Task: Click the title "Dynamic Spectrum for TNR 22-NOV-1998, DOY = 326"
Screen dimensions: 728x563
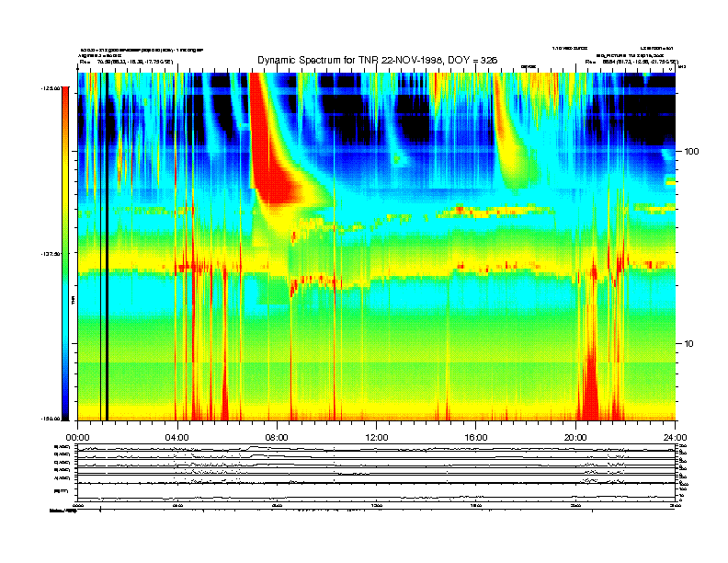Action: pyautogui.click(x=377, y=61)
